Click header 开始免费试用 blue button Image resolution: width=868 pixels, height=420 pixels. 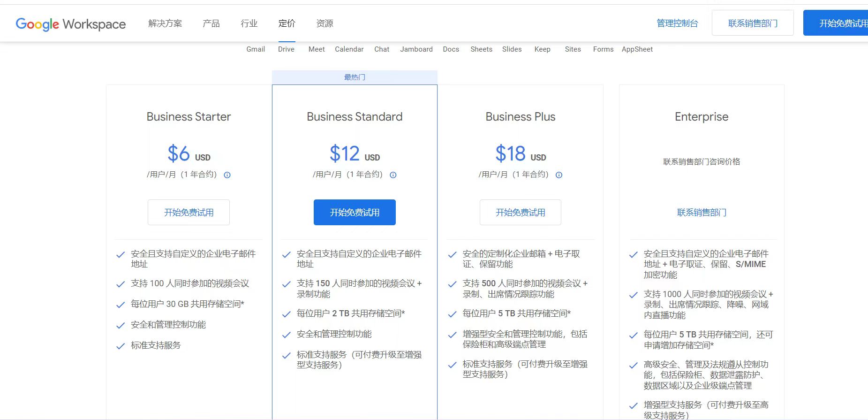pyautogui.click(x=836, y=23)
